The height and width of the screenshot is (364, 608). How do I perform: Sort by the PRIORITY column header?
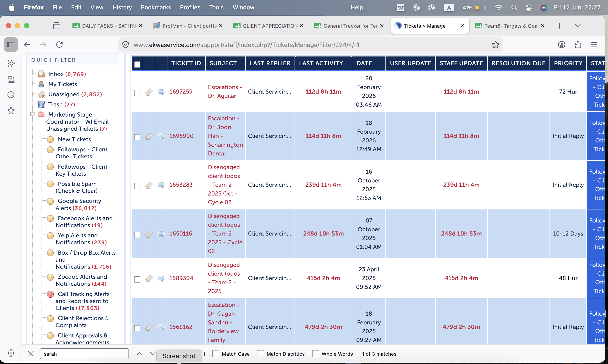[568, 63]
